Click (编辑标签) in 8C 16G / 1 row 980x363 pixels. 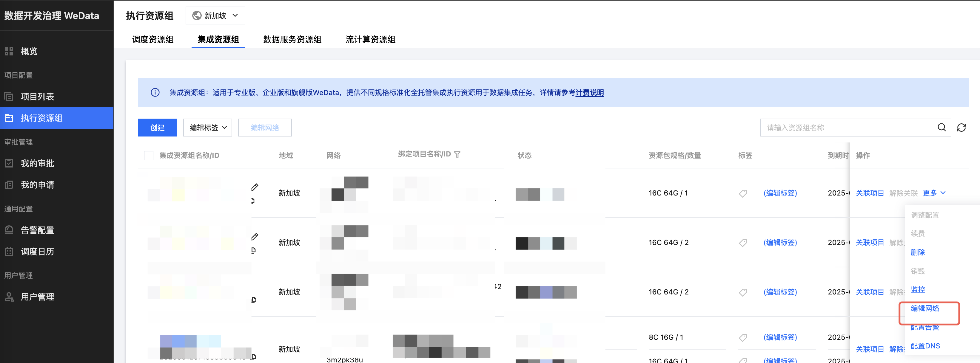click(x=780, y=337)
